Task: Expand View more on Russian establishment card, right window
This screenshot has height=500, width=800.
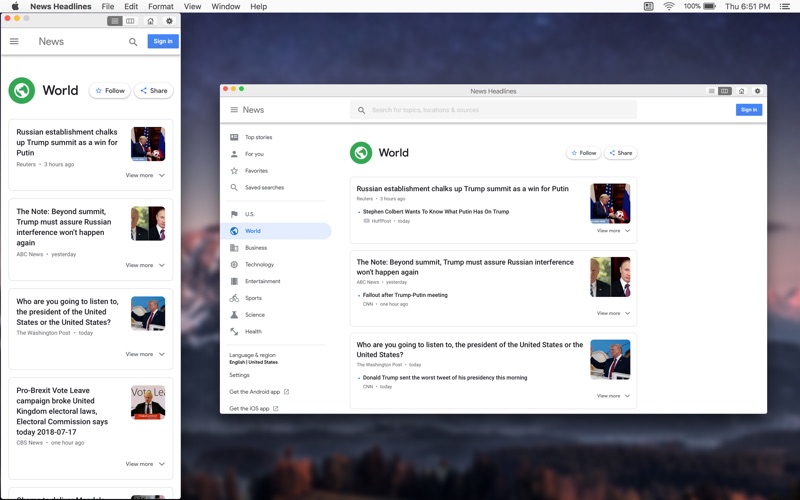Action: (x=613, y=231)
